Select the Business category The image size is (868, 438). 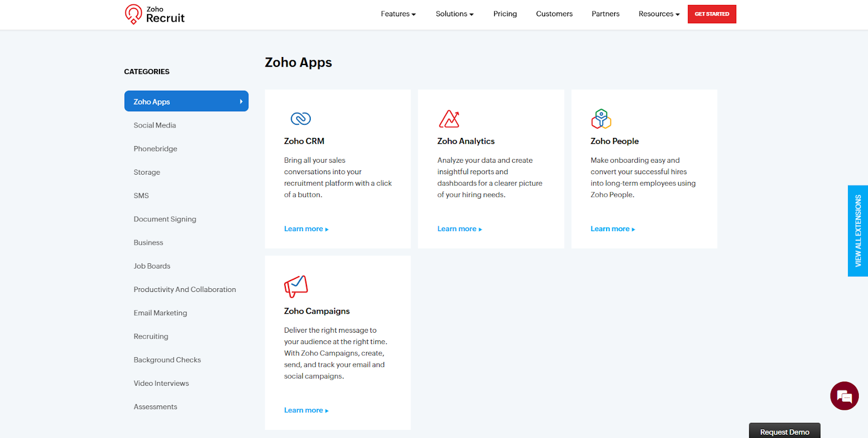(148, 243)
